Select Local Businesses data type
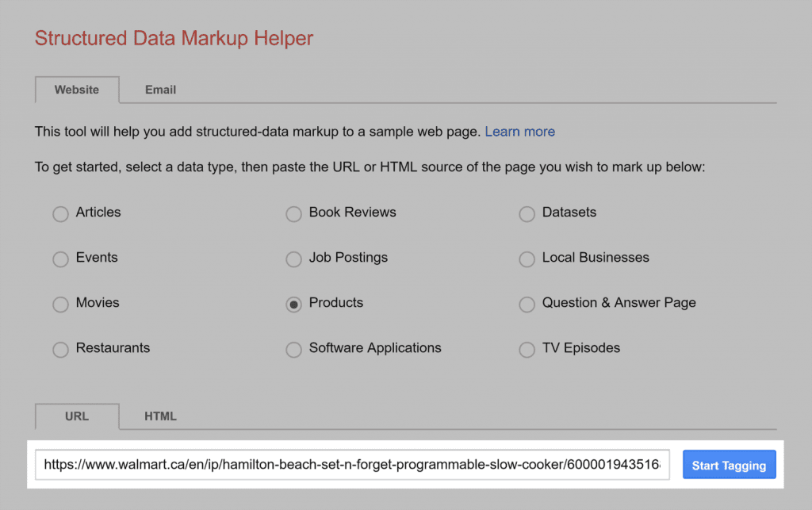This screenshot has height=510, width=812. pos(527,259)
